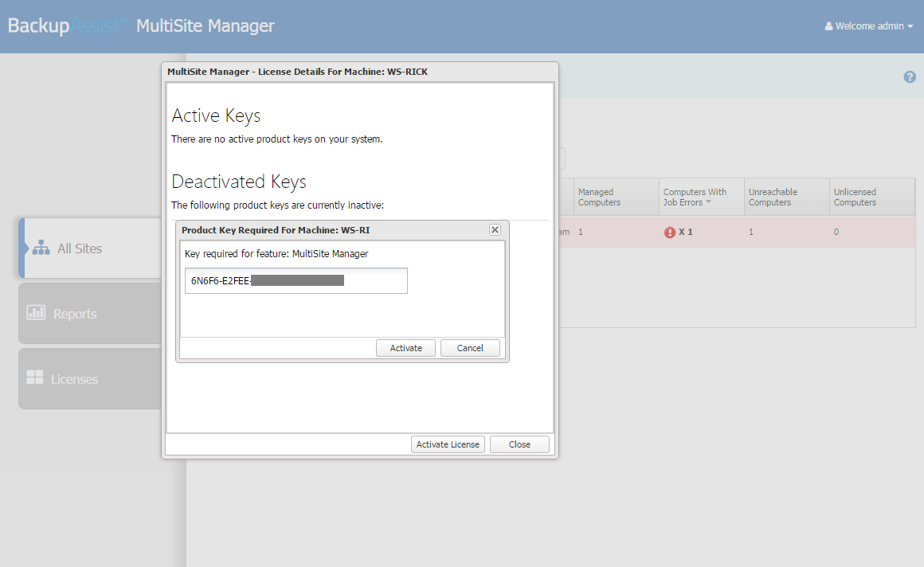Click the job error warning icon
This screenshot has height=567, width=924.
point(669,233)
